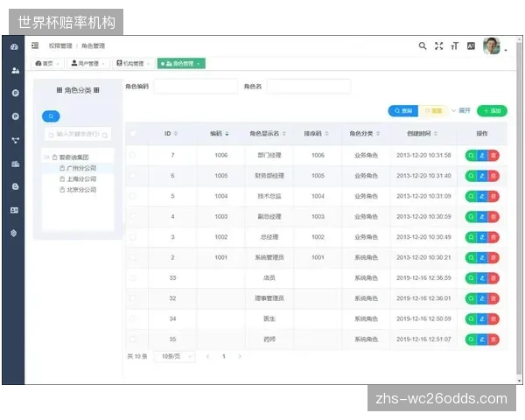This screenshot has height=420, width=525.
Task: Open the ID-card icon in sidebar
Action: click(x=14, y=210)
